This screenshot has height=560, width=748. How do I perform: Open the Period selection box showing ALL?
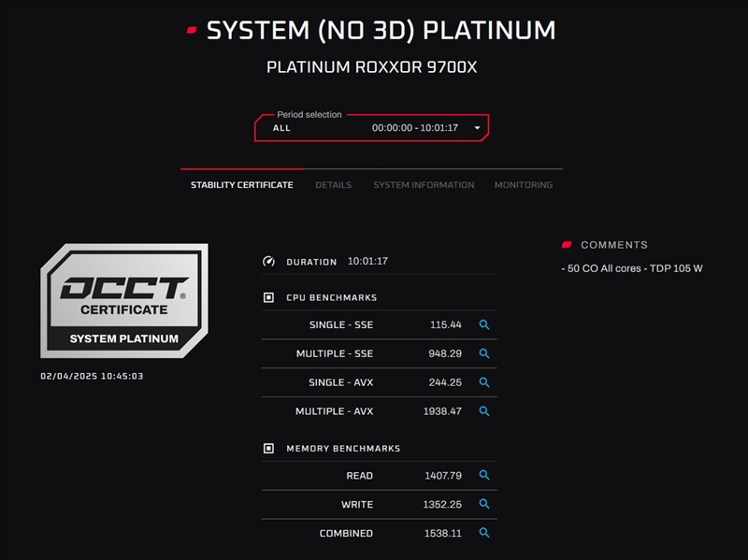371,127
